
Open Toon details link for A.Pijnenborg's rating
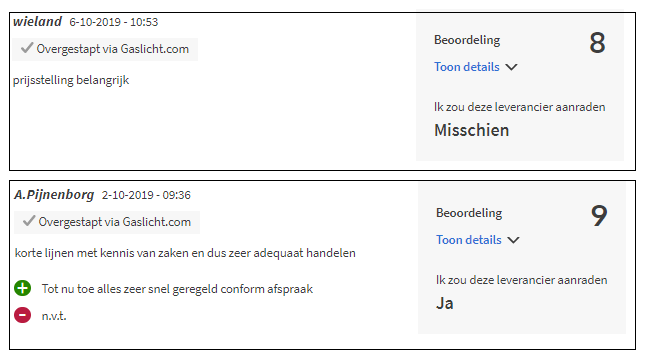click(x=469, y=240)
